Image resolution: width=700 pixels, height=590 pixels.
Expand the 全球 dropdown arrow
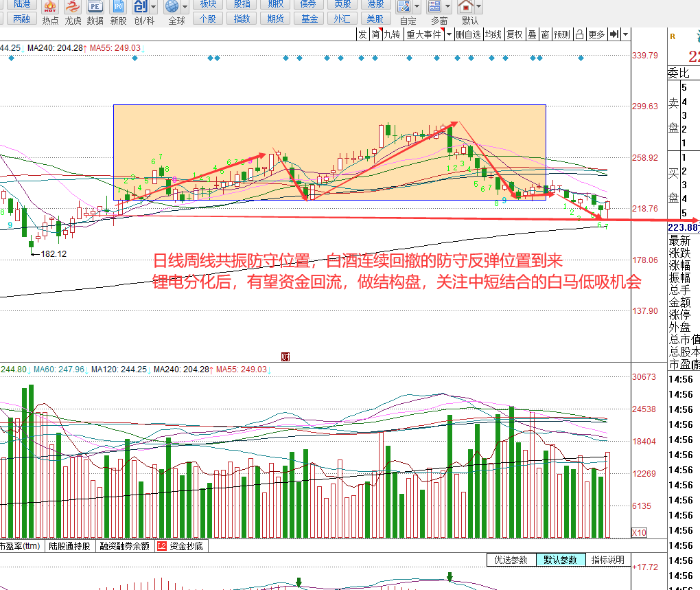(185, 7)
